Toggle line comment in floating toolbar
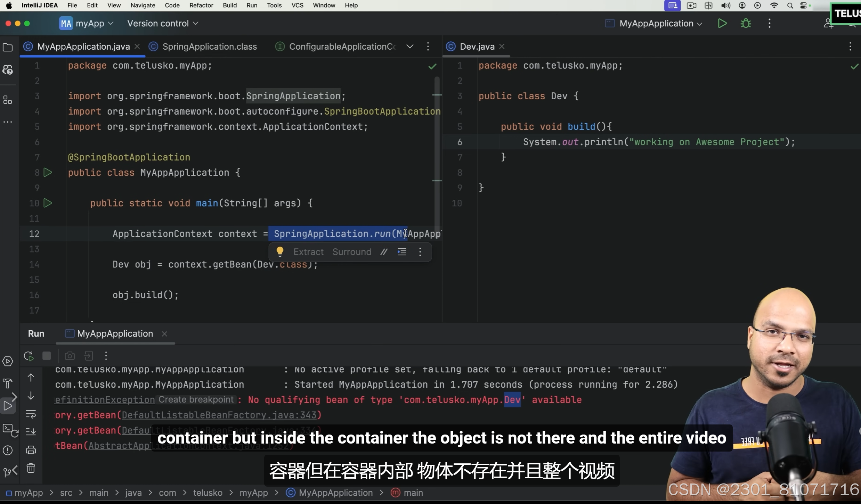 click(384, 252)
